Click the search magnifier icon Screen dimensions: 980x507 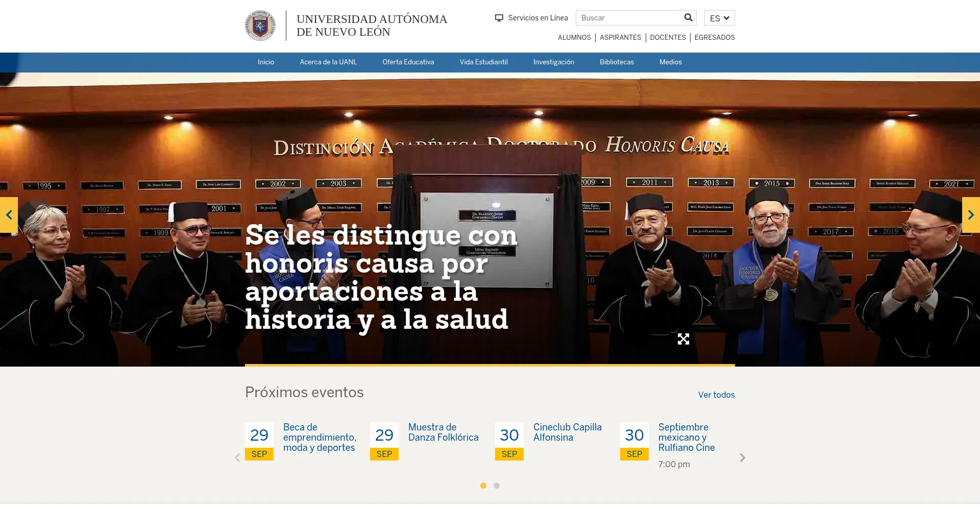(688, 18)
